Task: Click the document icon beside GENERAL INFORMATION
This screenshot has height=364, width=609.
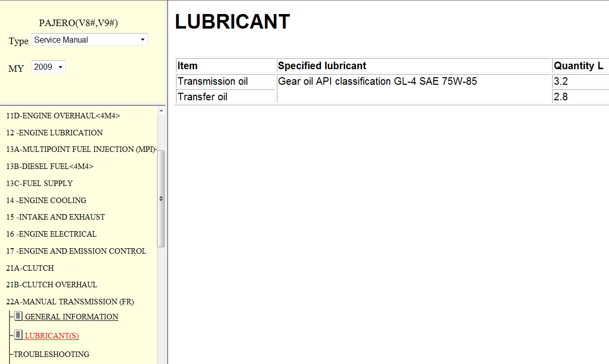Action: [x=19, y=316]
